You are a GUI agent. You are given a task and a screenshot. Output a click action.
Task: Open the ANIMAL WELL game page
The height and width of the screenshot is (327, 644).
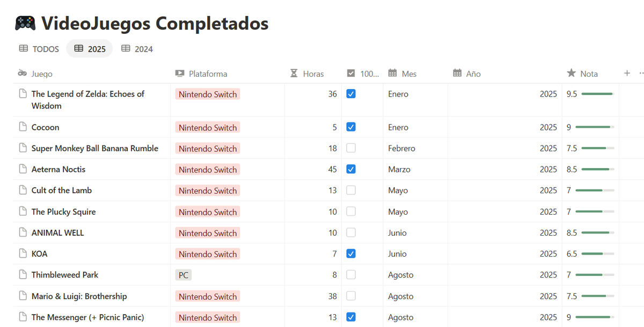pyautogui.click(x=58, y=232)
